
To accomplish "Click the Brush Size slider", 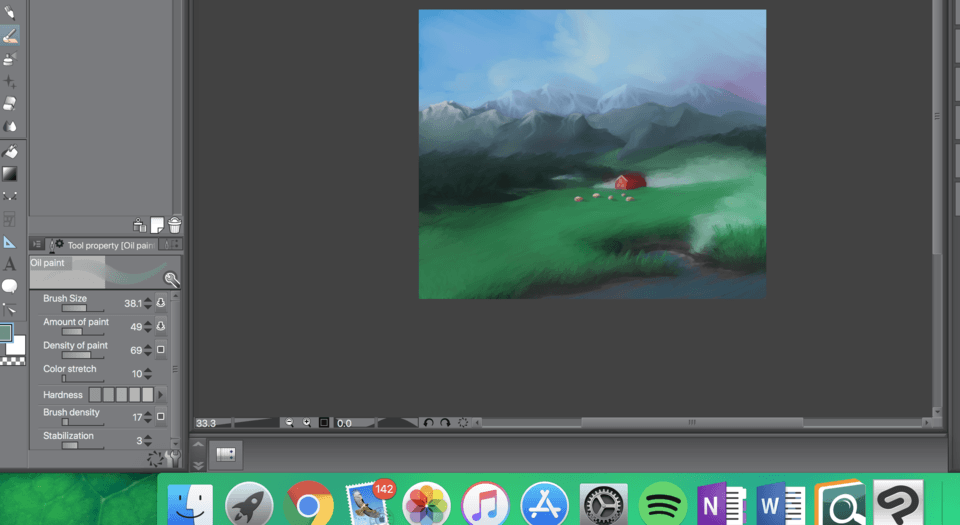I will pyautogui.click(x=83, y=308).
